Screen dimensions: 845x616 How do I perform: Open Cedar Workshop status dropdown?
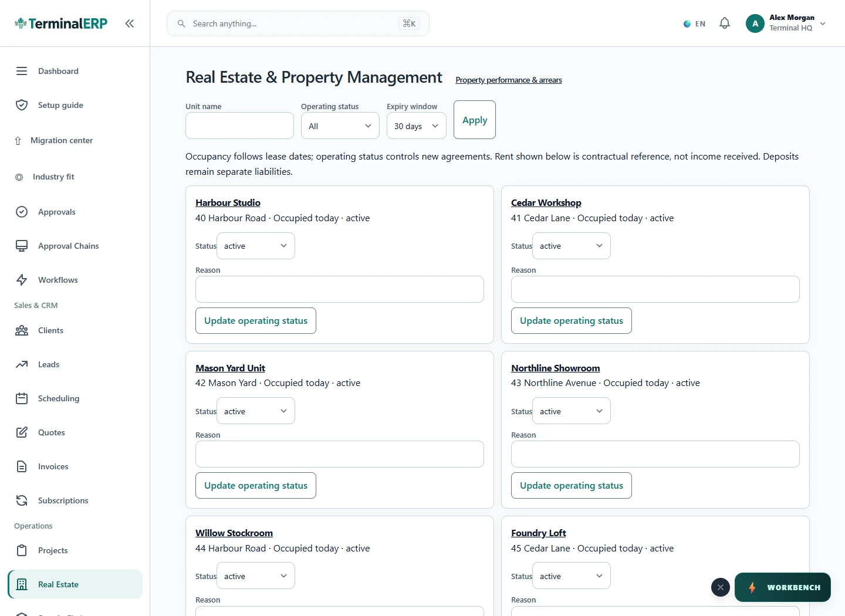(572, 246)
